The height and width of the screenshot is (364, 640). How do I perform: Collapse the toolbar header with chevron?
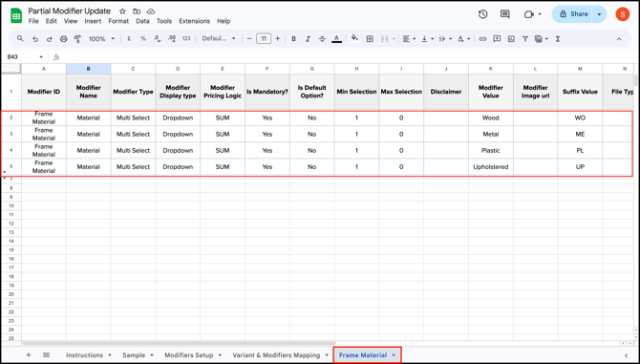[619, 39]
